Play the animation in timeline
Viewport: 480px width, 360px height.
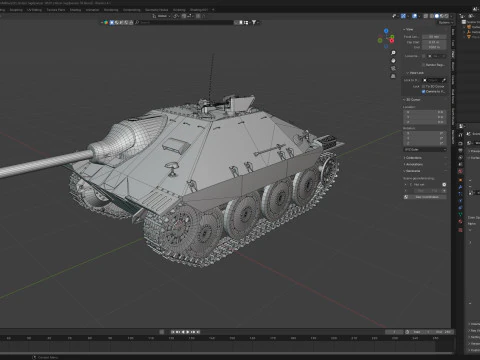click(x=188, y=332)
